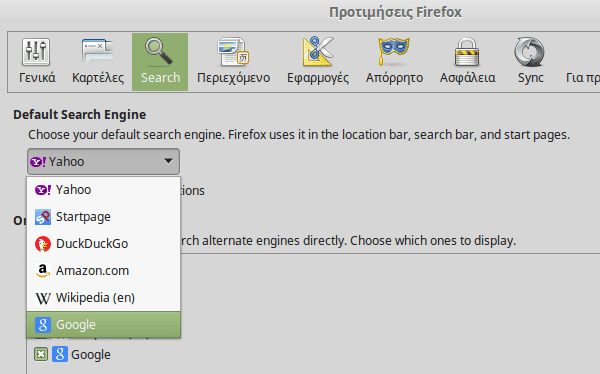Viewport: 600px width, 374px height.
Task: Switch to the Ασφάλεια security pane
Action: pyautogui.click(x=467, y=62)
